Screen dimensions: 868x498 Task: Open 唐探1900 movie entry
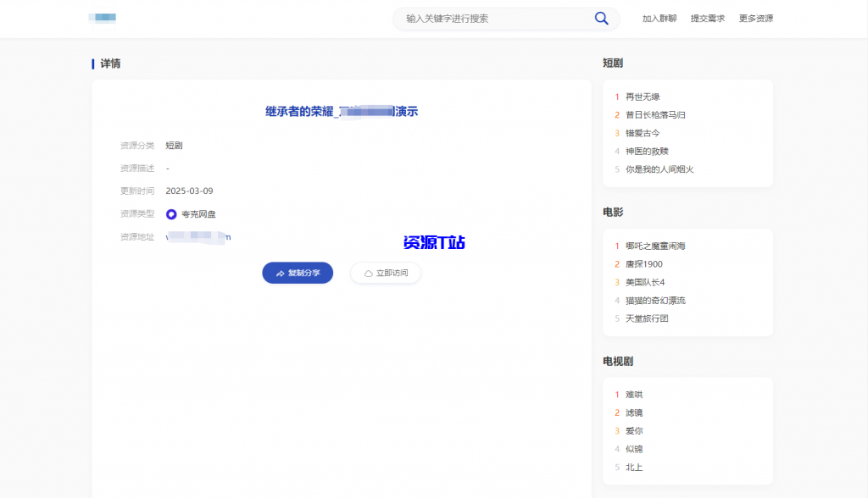tap(646, 263)
